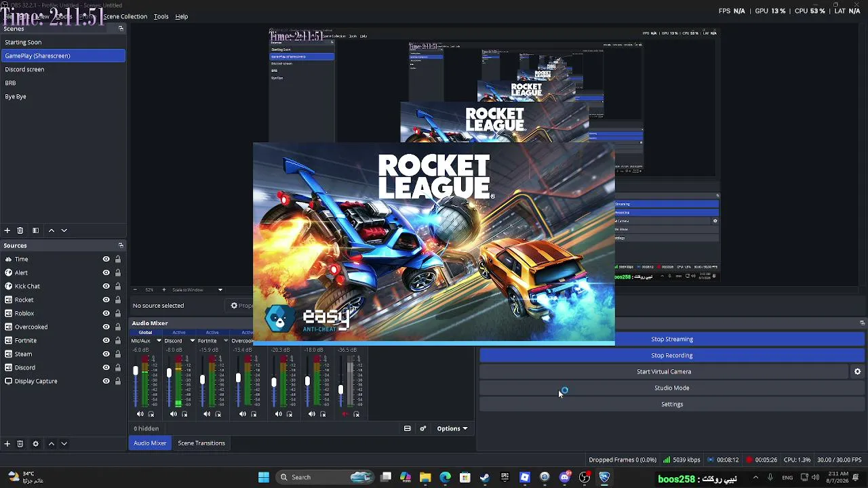
Task: Open the Tools menu
Action: 161,16
